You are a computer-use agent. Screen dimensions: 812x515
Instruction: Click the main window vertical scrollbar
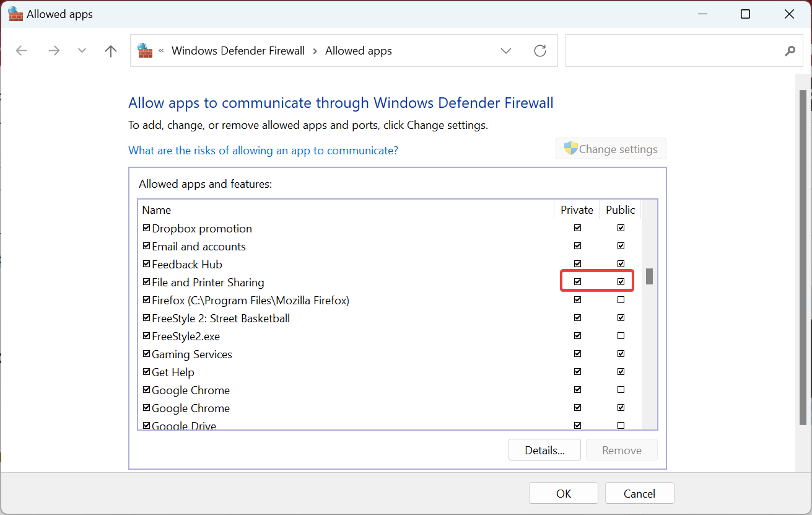point(803,257)
